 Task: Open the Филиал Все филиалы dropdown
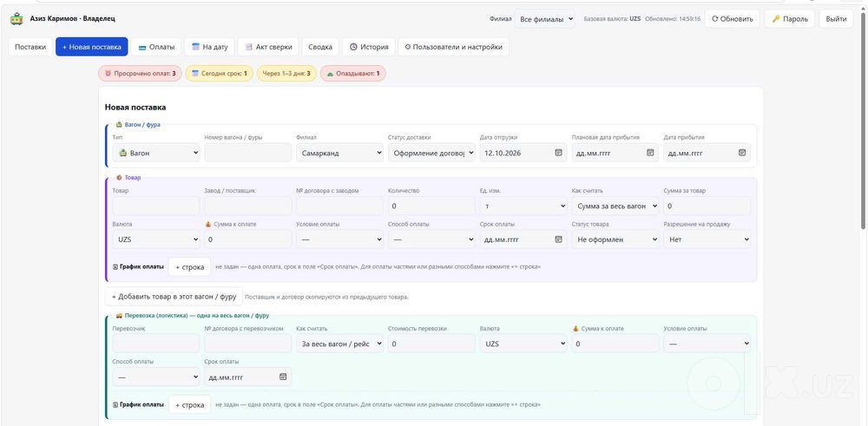point(545,19)
